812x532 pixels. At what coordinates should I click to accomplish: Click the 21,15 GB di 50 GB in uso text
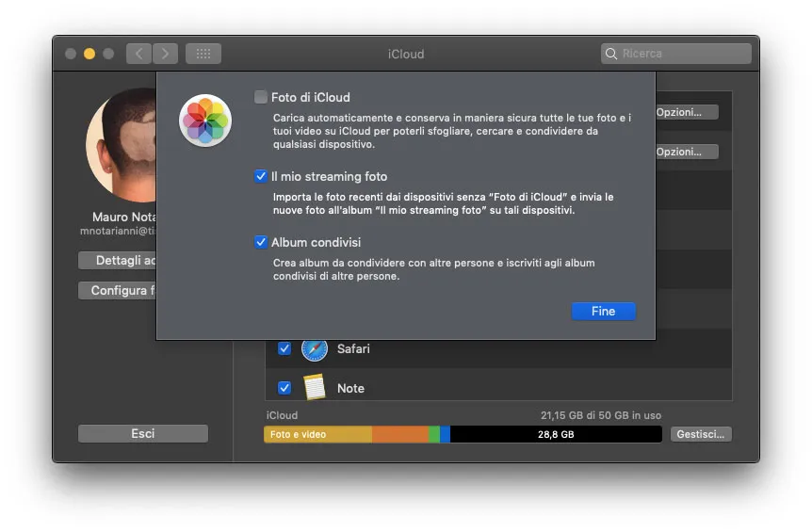tap(601, 415)
